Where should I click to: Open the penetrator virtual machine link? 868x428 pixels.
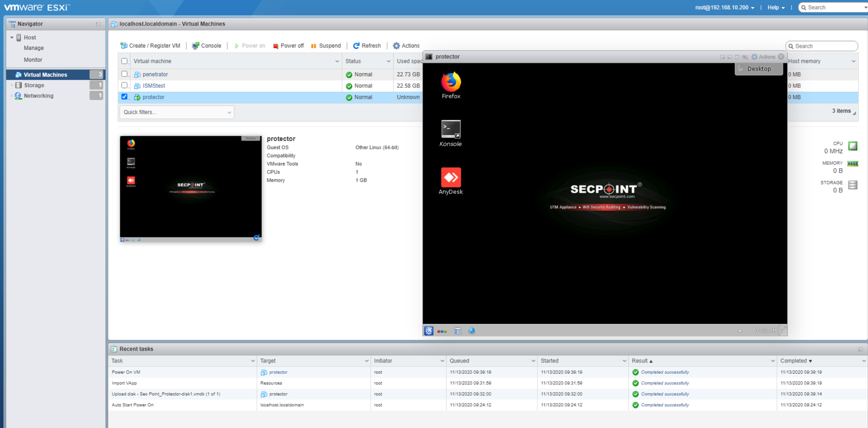click(x=155, y=74)
